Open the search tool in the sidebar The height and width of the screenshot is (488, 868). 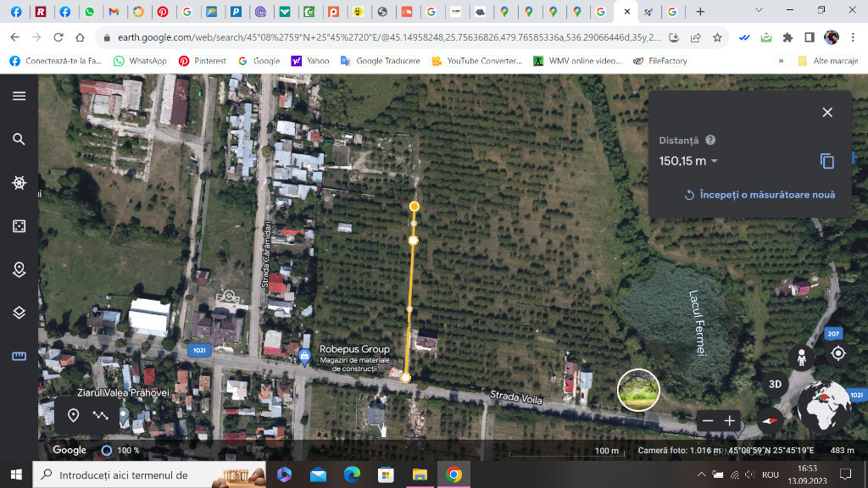(19, 139)
